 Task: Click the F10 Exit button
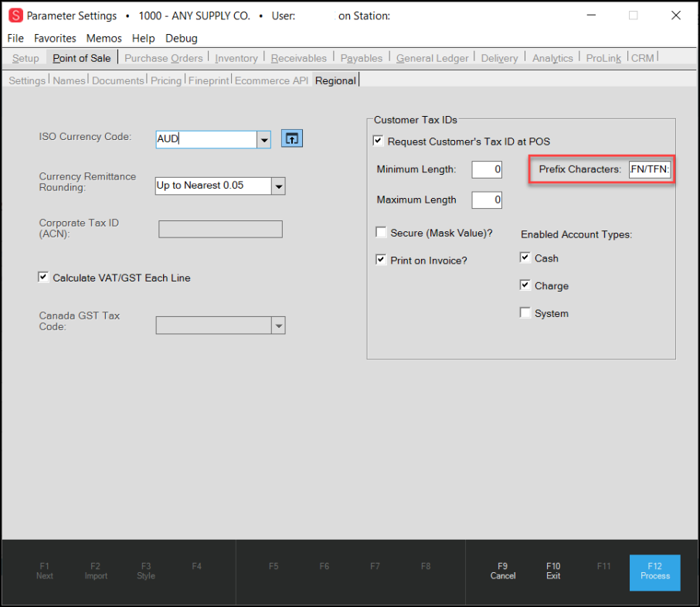(x=553, y=571)
